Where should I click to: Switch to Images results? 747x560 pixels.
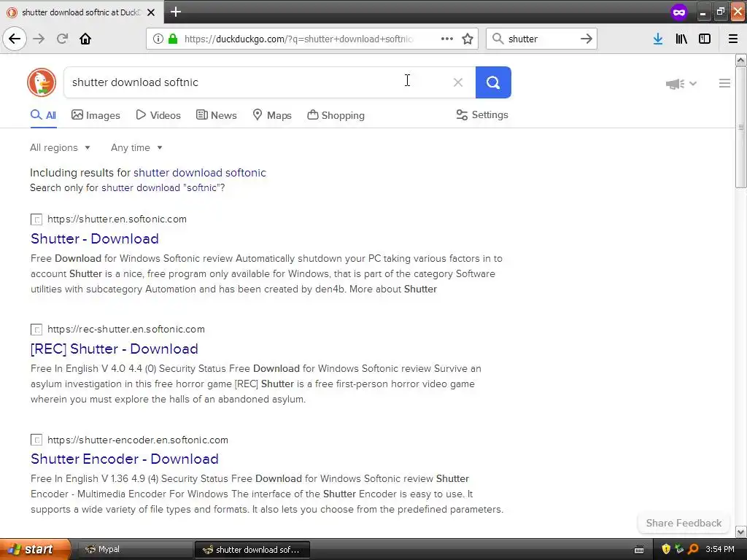coord(96,115)
